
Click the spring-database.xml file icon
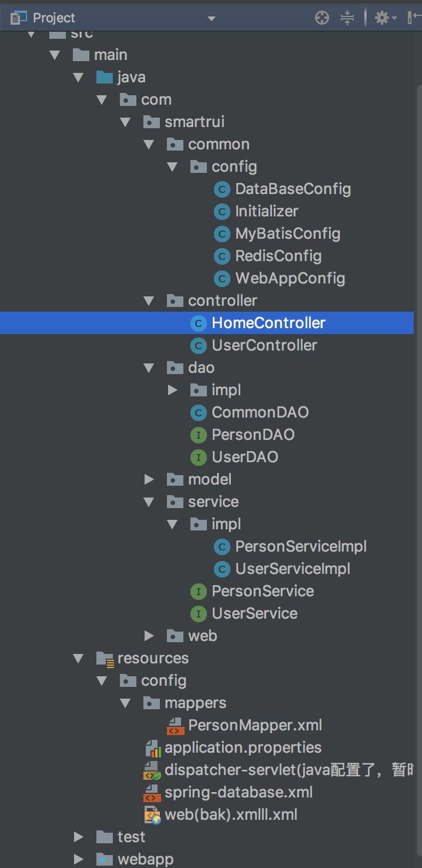tap(152, 793)
